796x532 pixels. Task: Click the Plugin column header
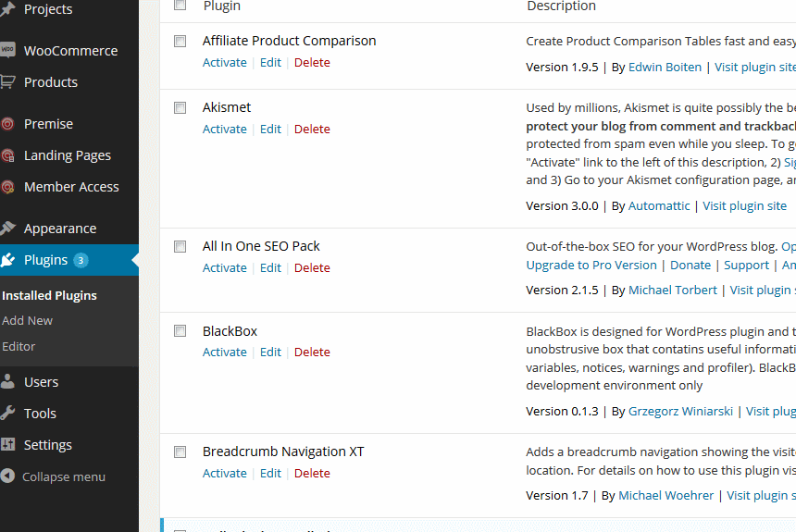click(222, 6)
